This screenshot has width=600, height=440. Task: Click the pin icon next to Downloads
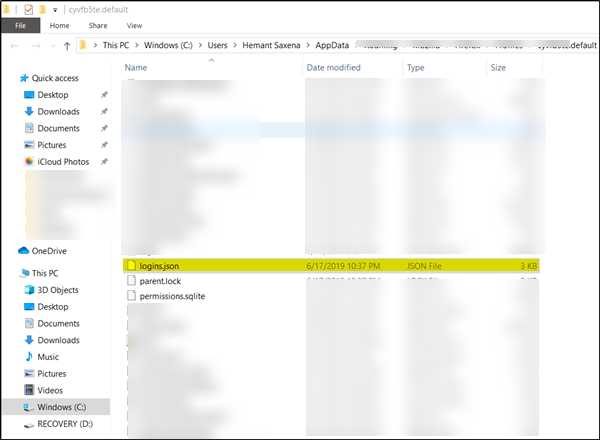click(104, 111)
